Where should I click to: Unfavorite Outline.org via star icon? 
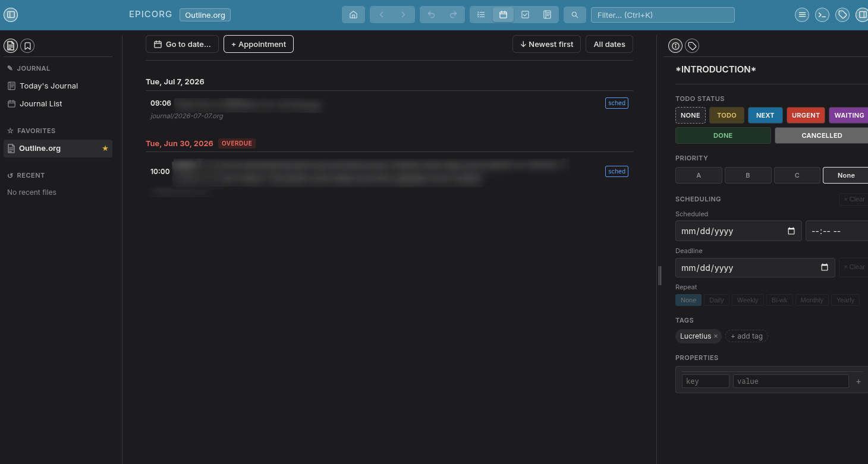click(105, 149)
